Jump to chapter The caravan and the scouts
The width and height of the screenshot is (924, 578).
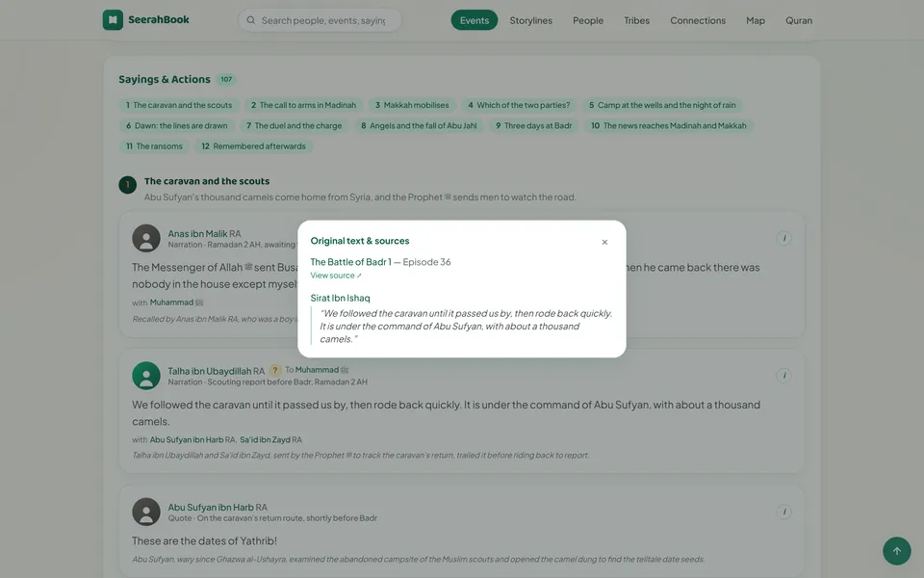pos(179,105)
